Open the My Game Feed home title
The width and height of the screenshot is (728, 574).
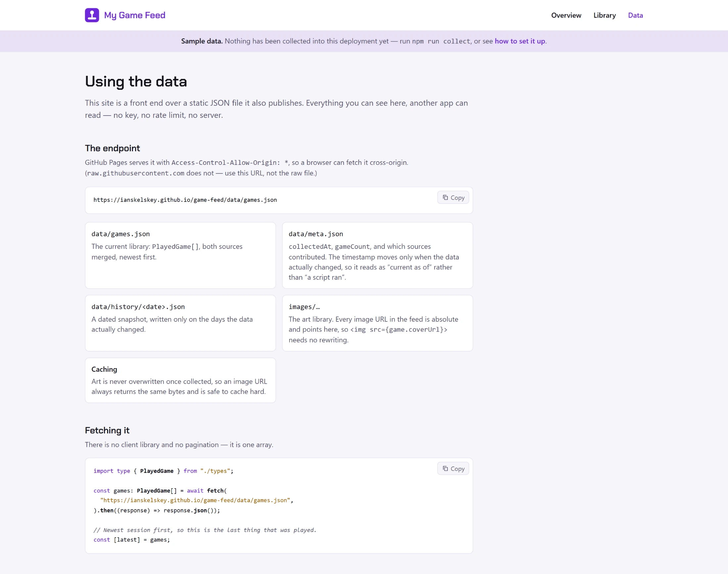(x=135, y=15)
